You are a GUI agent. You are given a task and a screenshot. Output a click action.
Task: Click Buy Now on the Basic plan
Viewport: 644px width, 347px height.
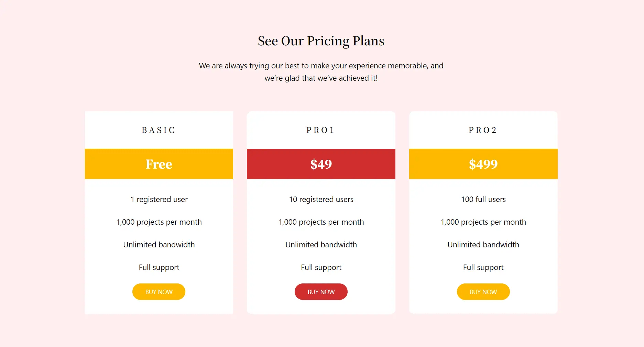159,292
